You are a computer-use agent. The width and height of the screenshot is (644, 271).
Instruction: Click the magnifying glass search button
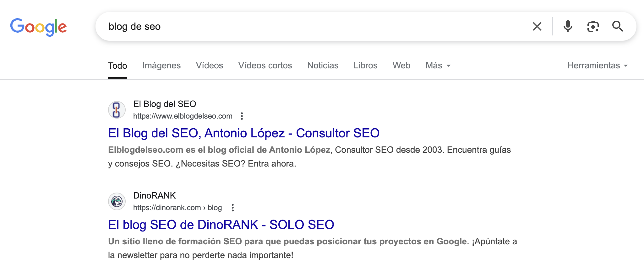click(617, 27)
